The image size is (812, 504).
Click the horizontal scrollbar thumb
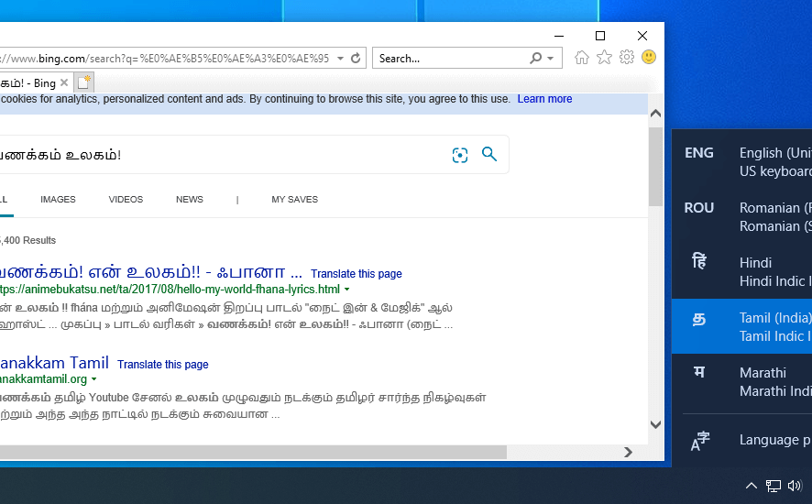(x=253, y=452)
